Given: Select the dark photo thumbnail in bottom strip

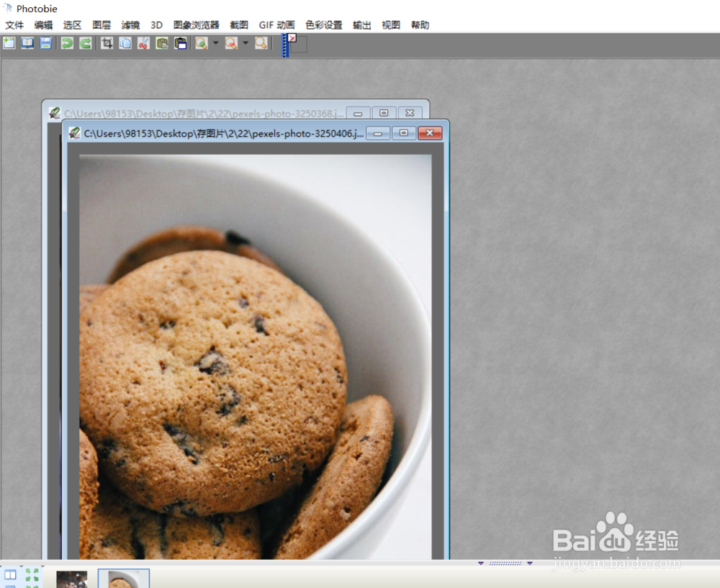Looking at the screenshot, I should point(71,579).
